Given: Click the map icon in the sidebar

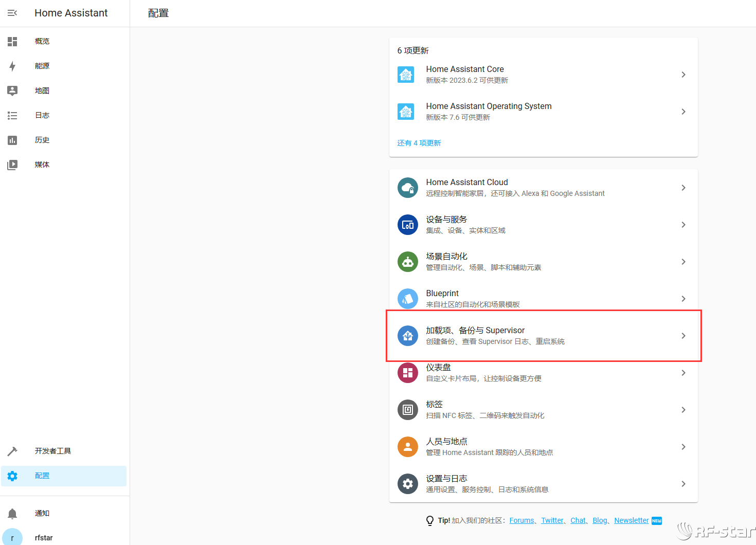Looking at the screenshot, I should point(12,90).
